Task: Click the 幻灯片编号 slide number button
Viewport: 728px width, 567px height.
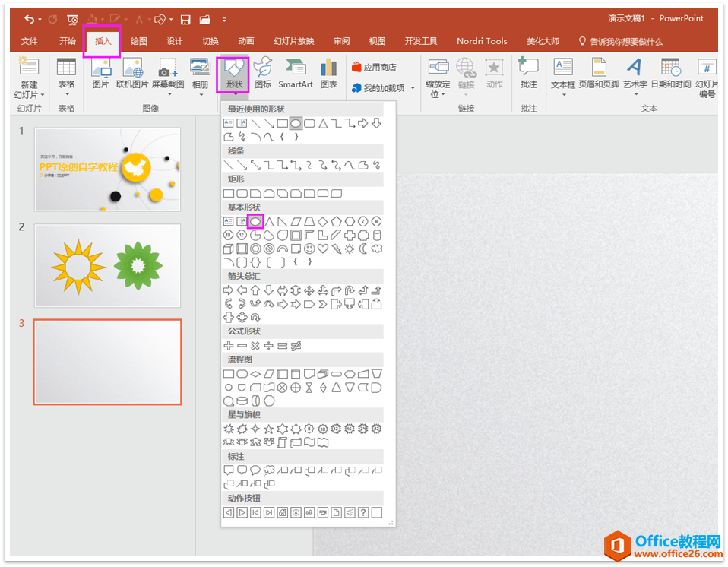Action: [707, 78]
